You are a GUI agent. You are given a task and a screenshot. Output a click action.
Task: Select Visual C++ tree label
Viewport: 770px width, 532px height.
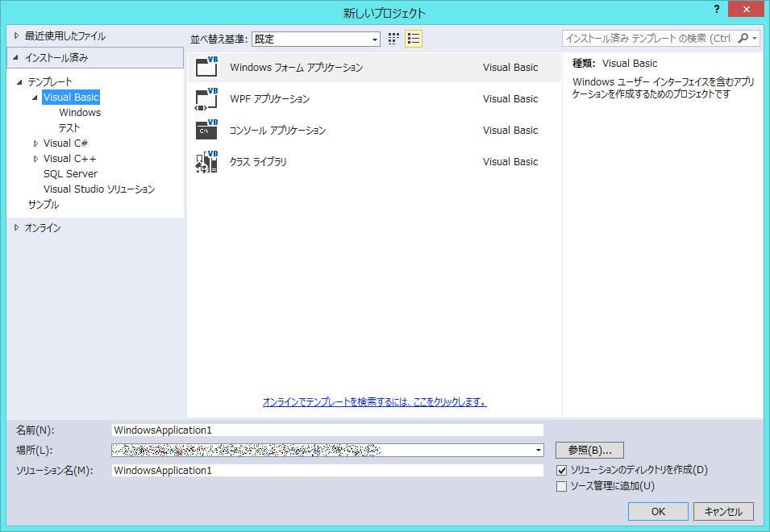[69, 159]
